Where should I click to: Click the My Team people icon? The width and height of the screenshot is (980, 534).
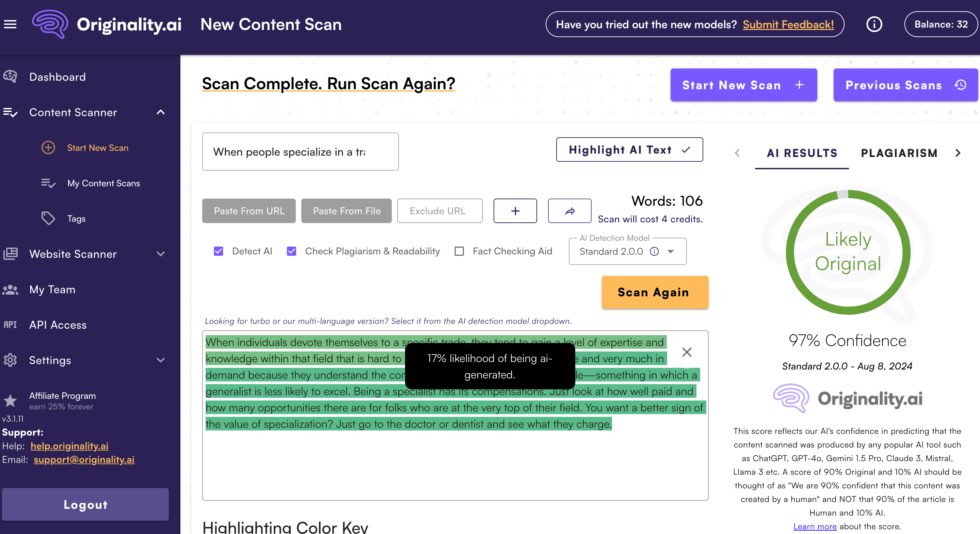click(x=10, y=289)
